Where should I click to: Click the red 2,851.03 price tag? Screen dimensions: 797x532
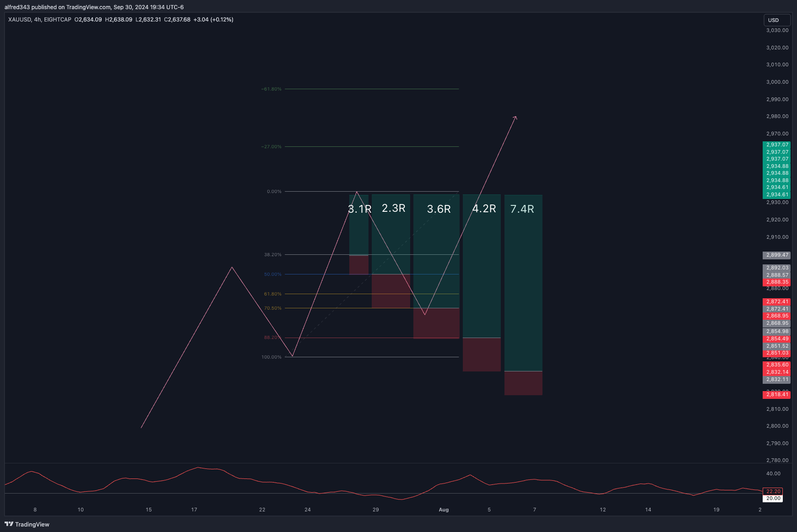(x=776, y=353)
